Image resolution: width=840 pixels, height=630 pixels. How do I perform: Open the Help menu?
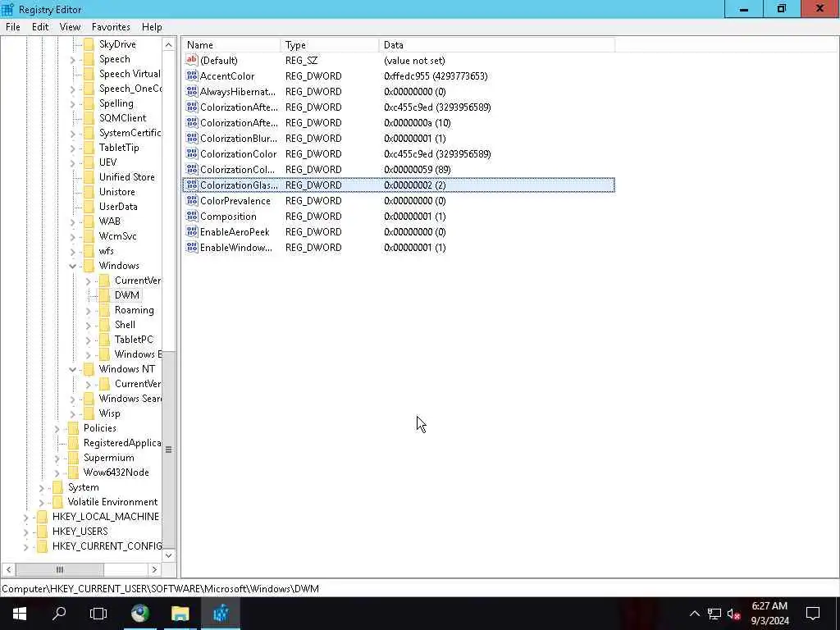pos(152,27)
